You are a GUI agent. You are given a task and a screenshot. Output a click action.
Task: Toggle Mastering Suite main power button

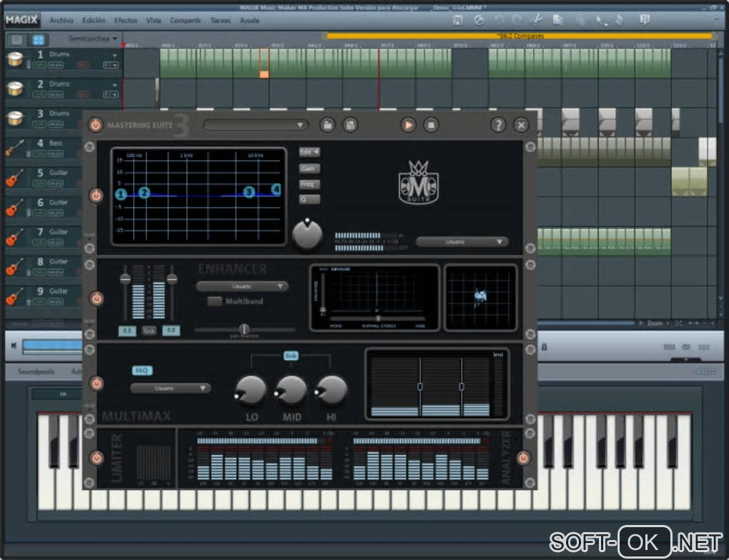click(95, 125)
